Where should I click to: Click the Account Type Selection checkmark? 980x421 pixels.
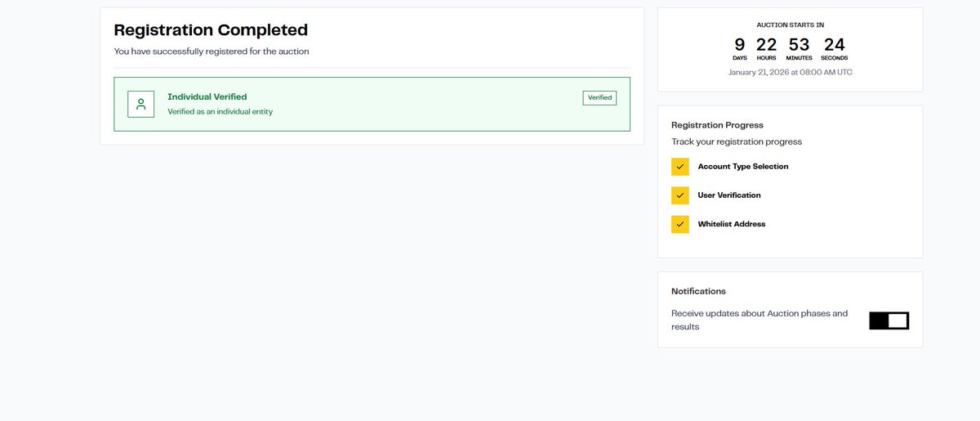pos(680,167)
